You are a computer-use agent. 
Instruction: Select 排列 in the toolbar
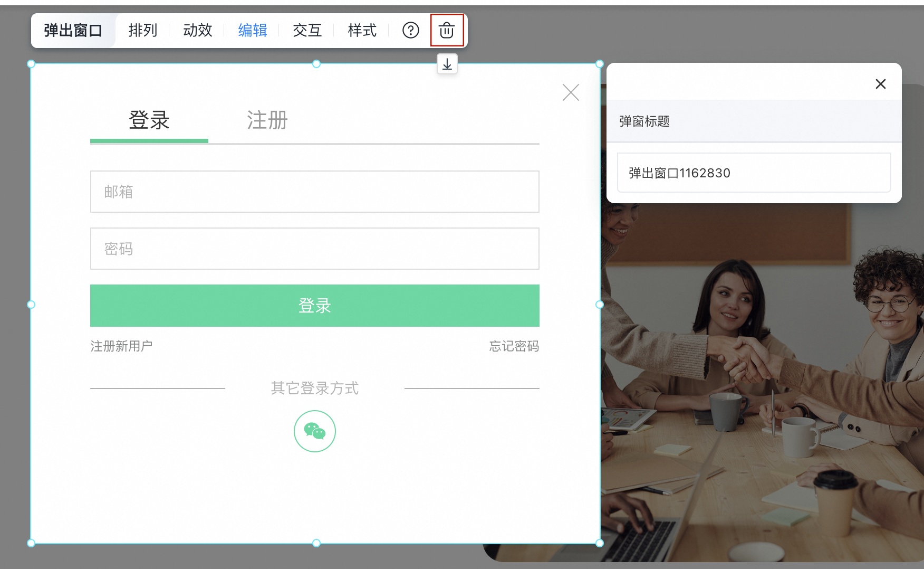point(142,31)
